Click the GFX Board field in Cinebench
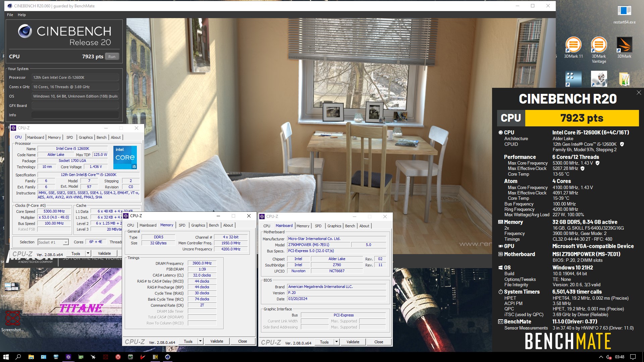644x362 pixels. click(75, 106)
